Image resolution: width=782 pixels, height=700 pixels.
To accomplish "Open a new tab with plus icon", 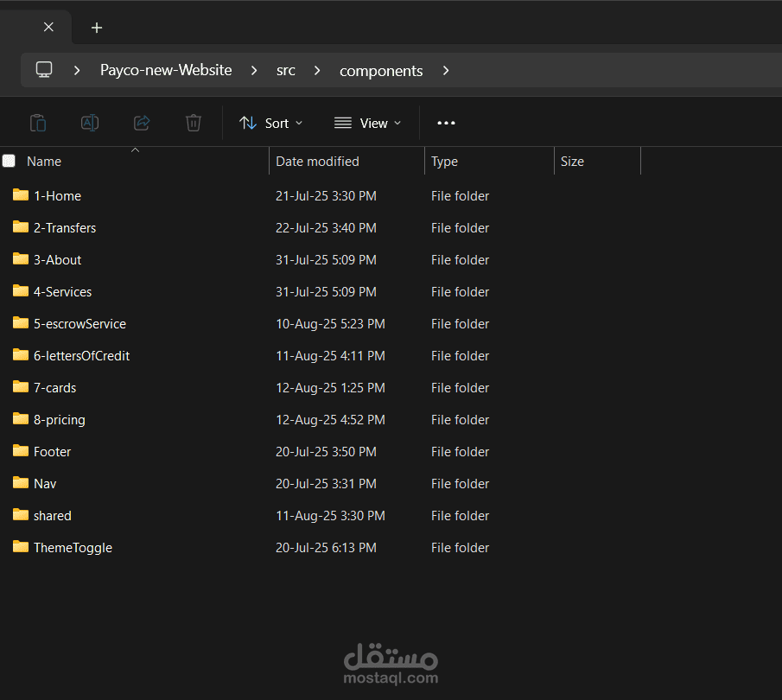I will (x=97, y=28).
